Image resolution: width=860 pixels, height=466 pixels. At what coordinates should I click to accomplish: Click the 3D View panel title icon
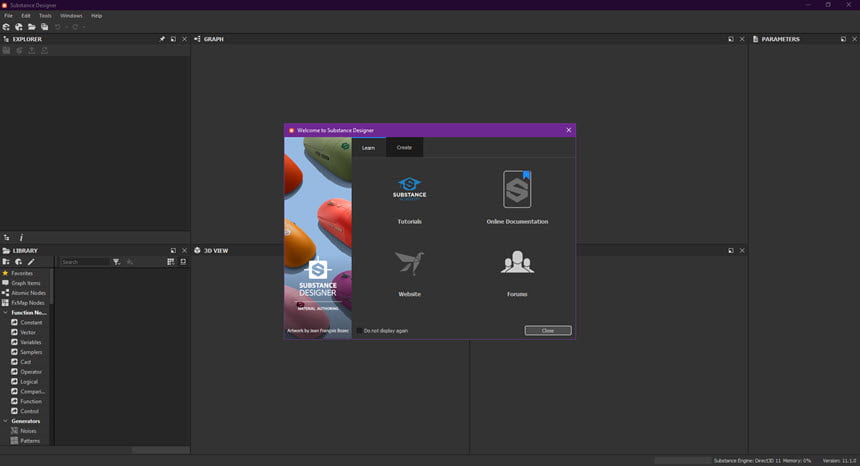(x=197, y=251)
